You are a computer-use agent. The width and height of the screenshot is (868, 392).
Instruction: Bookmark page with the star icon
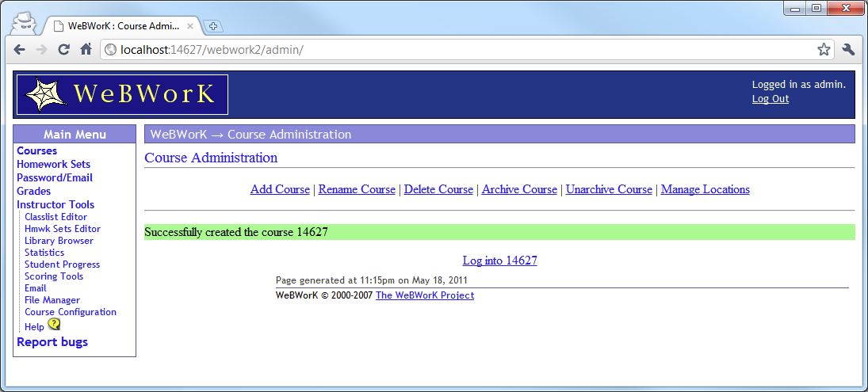pyautogui.click(x=824, y=50)
